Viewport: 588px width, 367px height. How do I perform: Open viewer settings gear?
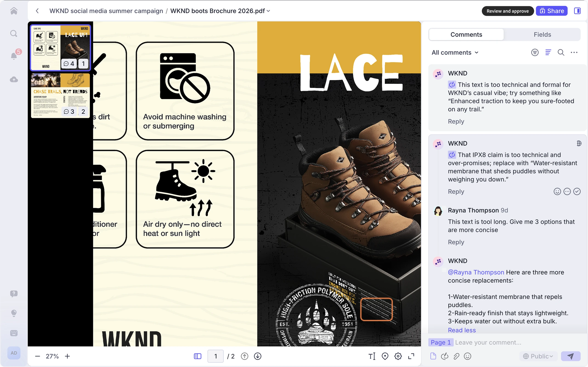[398, 356]
